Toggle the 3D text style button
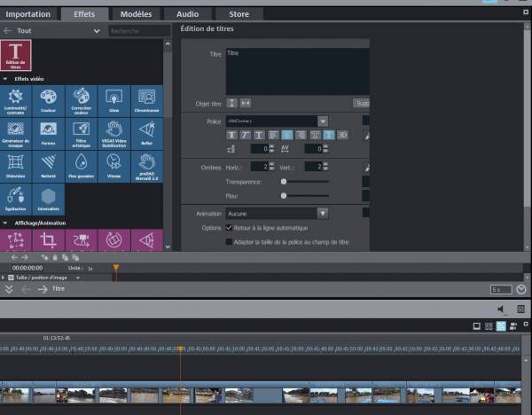532x415 pixels. (343, 135)
